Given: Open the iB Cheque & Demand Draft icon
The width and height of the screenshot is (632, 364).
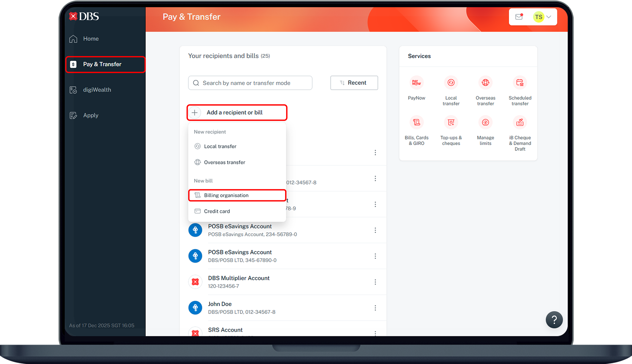Looking at the screenshot, I should click(520, 123).
